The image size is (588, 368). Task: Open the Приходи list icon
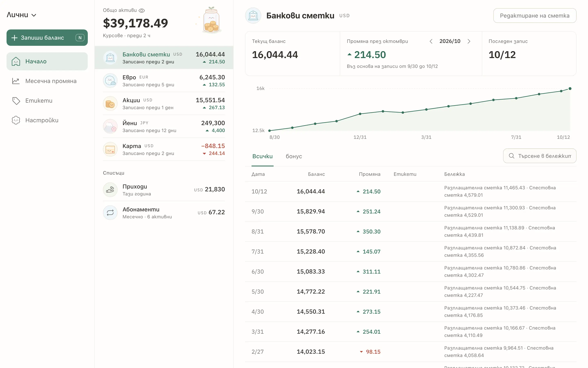pyautogui.click(x=110, y=190)
